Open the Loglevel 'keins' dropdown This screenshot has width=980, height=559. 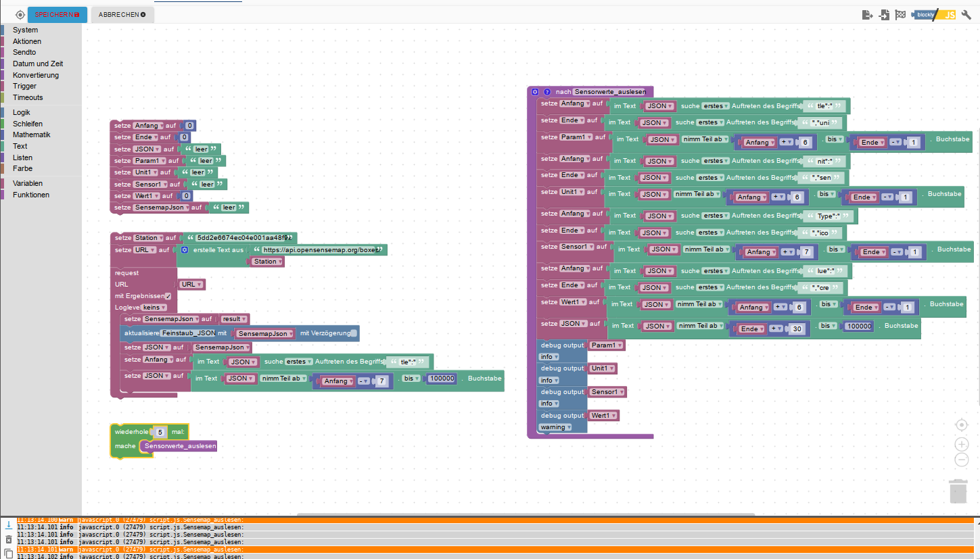click(155, 308)
